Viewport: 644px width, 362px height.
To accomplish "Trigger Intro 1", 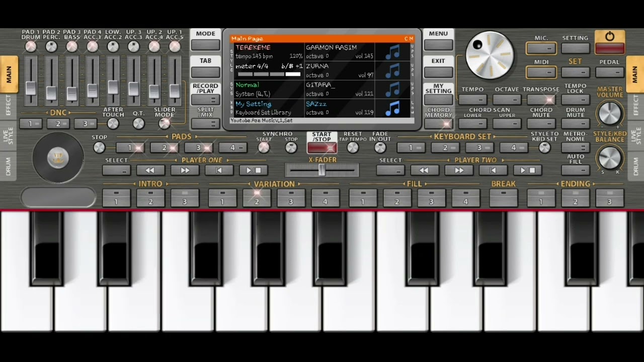I will coord(116,198).
